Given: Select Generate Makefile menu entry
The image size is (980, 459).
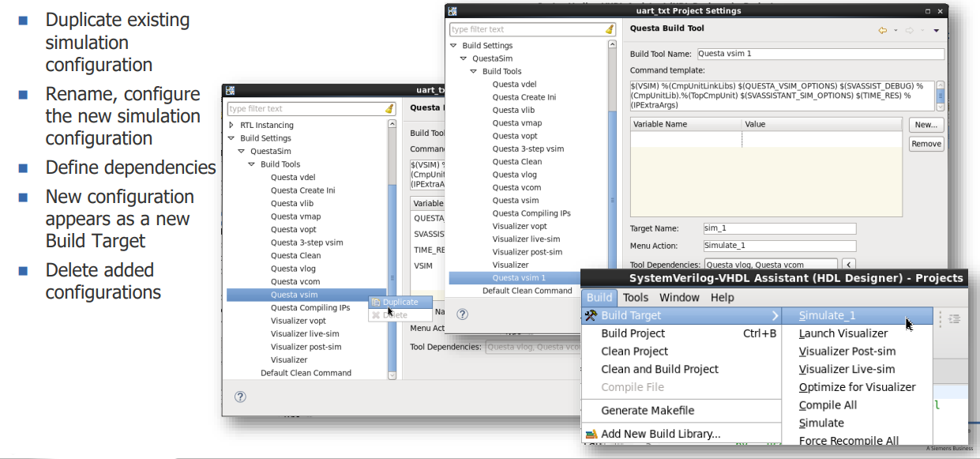Looking at the screenshot, I should click(x=681, y=410).
